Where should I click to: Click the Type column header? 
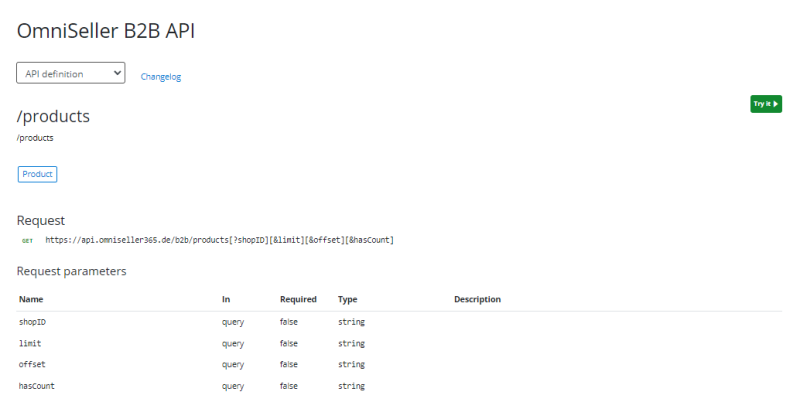[x=347, y=299]
